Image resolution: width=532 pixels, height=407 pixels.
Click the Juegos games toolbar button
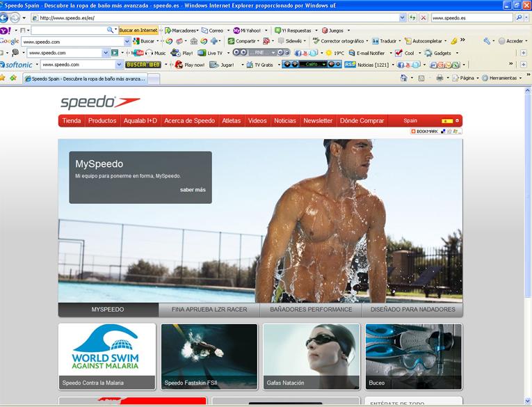coord(332,31)
